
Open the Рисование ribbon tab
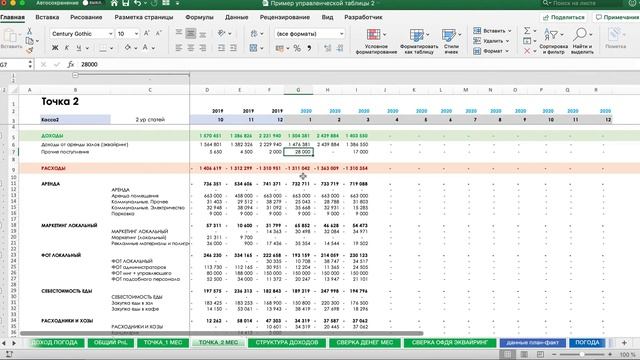pyautogui.click(x=86, y=17)
